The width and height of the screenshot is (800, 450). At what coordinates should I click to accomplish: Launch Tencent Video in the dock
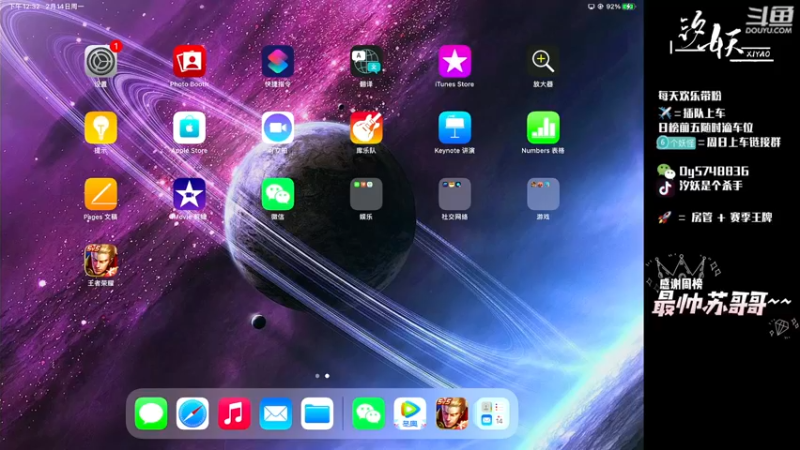(x=410, y=413)
